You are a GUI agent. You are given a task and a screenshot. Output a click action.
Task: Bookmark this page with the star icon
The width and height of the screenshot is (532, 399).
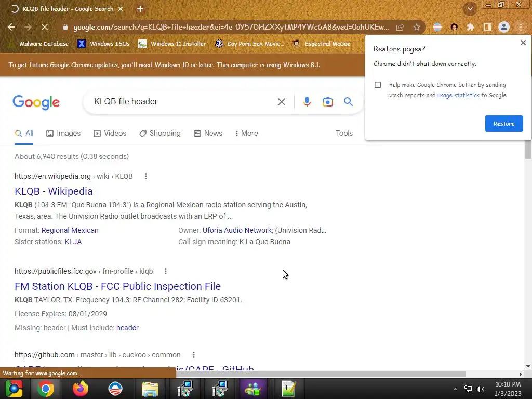[x=417, y=27]
